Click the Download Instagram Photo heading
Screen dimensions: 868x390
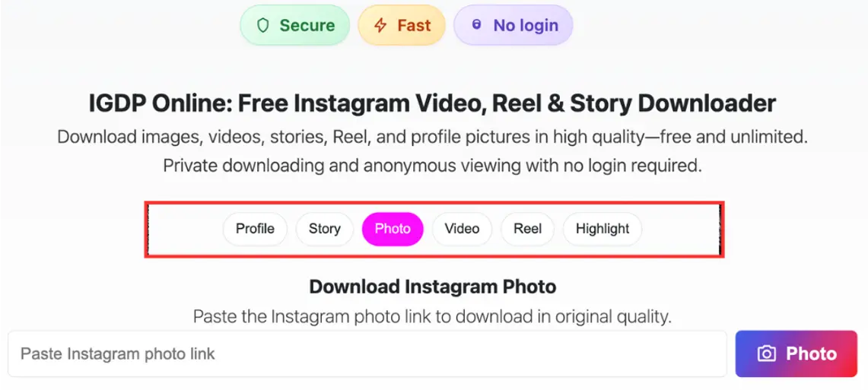[432, 287]
